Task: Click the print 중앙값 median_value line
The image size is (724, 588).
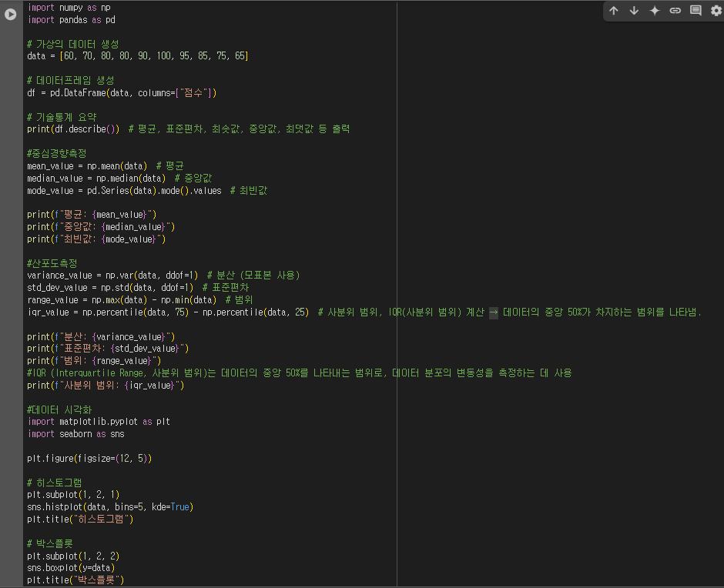Action: (x=101, y=226)
